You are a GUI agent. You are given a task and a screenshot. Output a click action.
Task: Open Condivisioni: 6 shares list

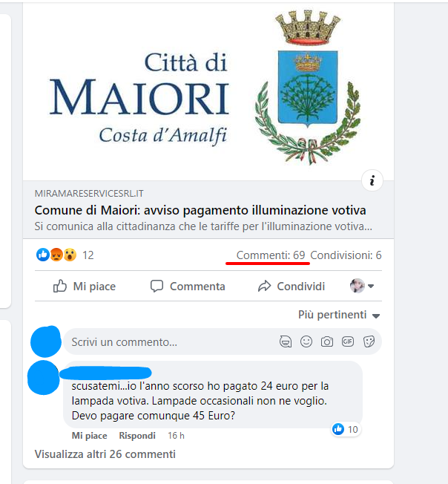(x=346, y=255)
